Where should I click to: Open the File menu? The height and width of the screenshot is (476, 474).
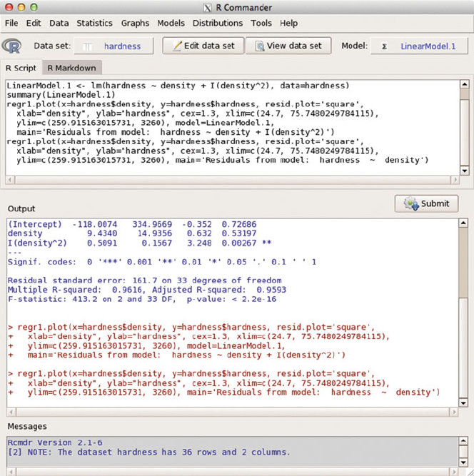[x=11, y=23]
